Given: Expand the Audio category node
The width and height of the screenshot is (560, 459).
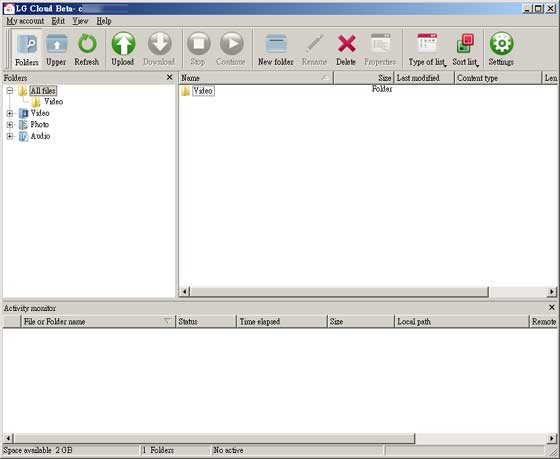Looking at the screenshot, I should click(10, 136).
